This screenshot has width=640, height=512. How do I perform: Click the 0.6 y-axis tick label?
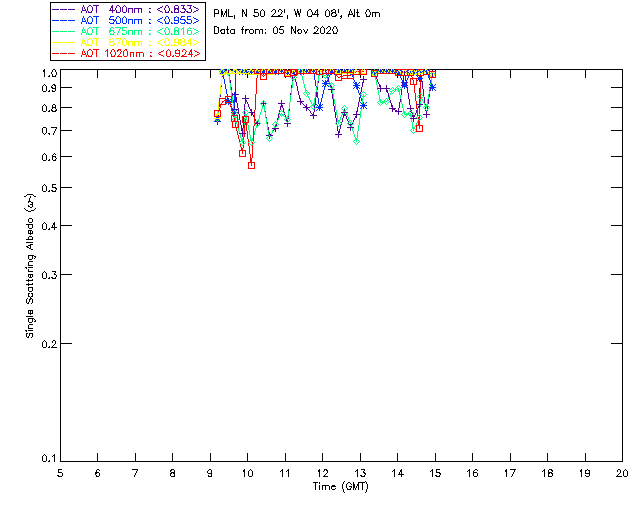tap(49, 157)
